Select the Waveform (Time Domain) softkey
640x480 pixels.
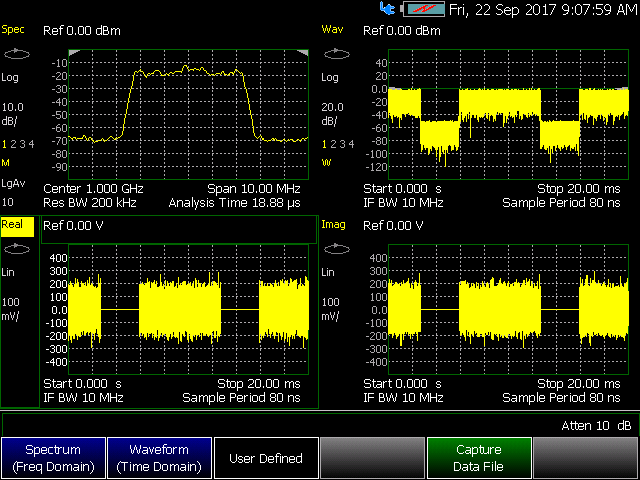tap(159, 458)
